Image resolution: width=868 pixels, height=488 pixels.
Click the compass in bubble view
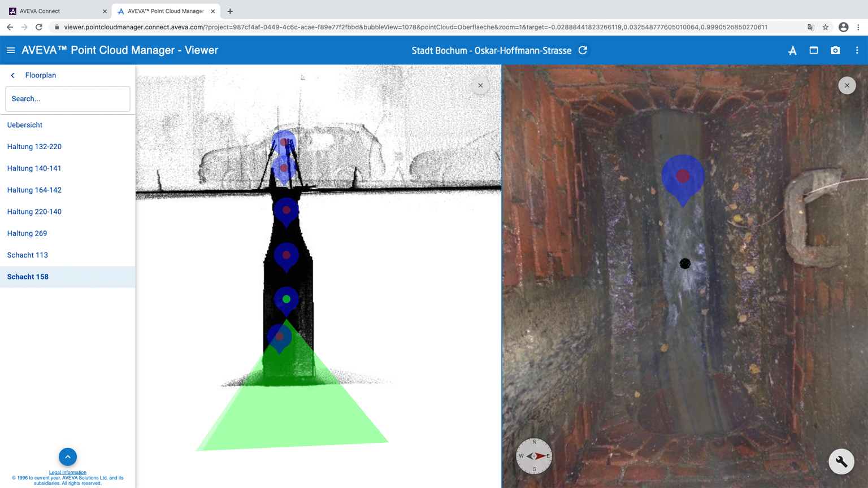pos(534,456)
